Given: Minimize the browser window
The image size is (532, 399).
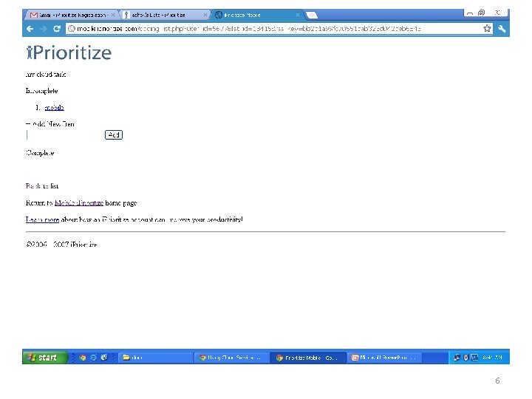Looking at the screenshot, I should (470, 13).
